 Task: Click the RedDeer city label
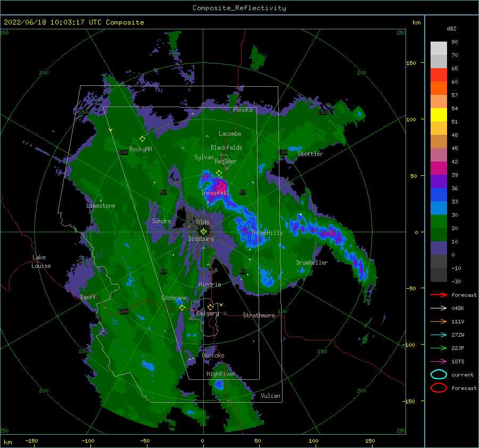point(226,161)
